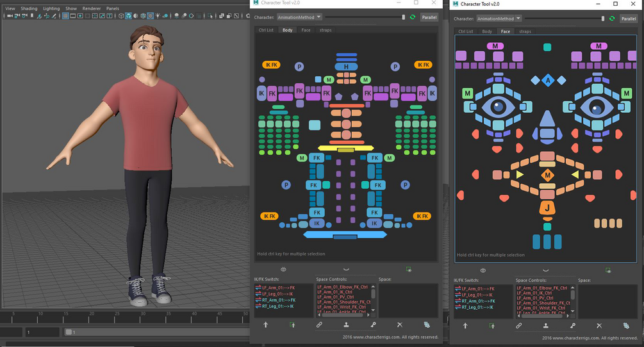Click teal square control atop face picker
Viewport: 644px width, 347px height.
tap(547, 47)
